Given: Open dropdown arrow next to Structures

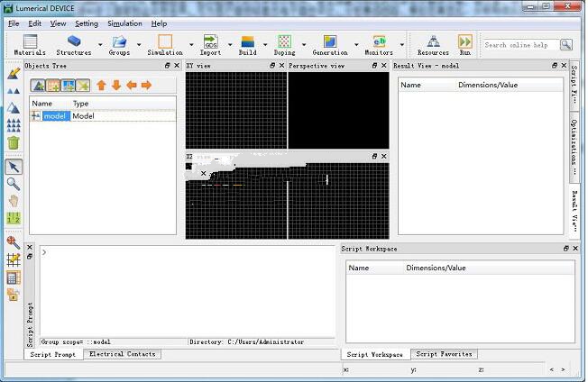Looking at the screenshot, I should point(100,45).
